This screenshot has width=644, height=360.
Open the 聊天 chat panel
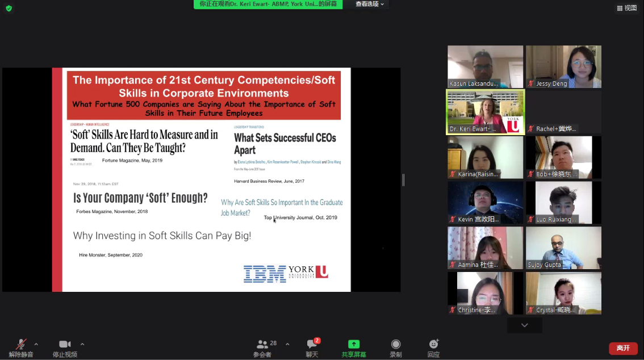[312, 348]
